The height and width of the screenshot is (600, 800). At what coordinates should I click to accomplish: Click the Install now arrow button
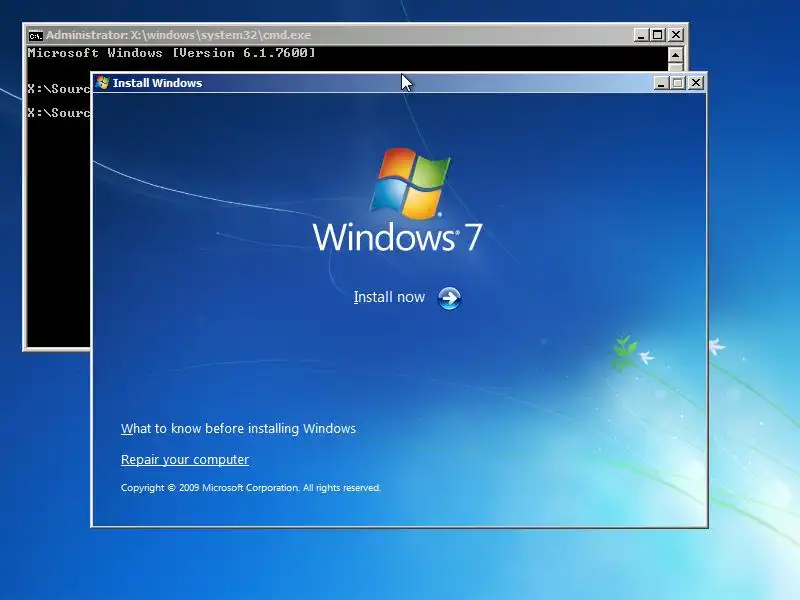(449, 298)
